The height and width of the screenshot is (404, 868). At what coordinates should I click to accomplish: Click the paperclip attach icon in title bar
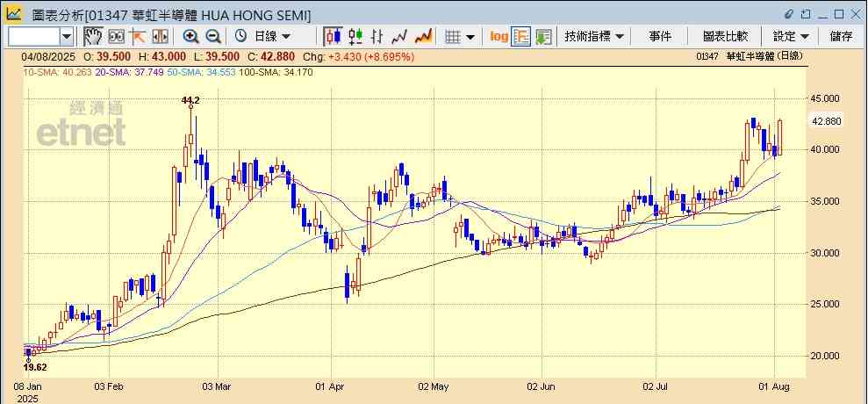click(x=790, y=14)
